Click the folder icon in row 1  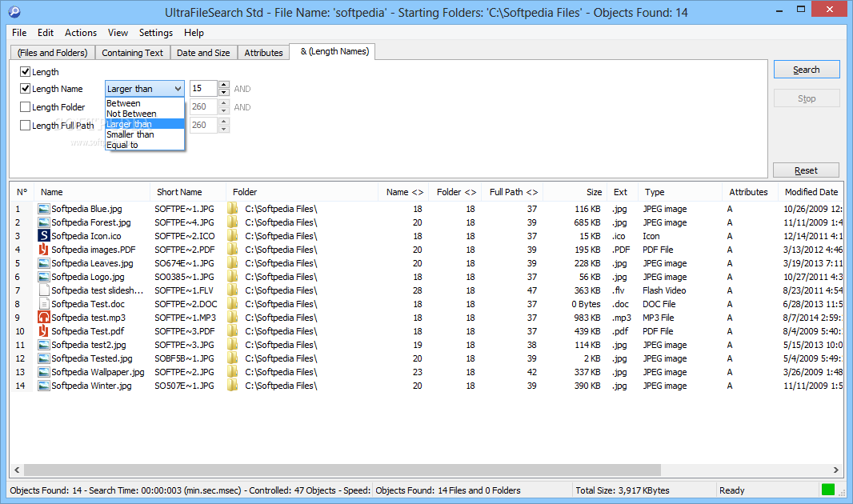233,209
